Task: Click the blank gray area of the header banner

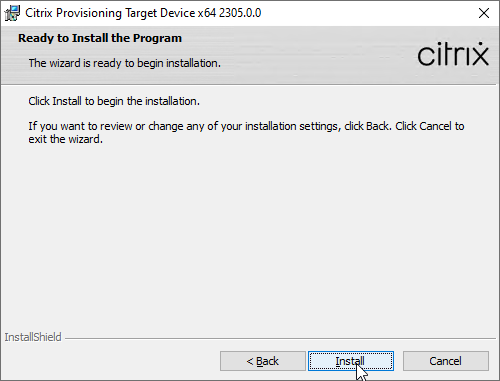Action: (317, 55)
